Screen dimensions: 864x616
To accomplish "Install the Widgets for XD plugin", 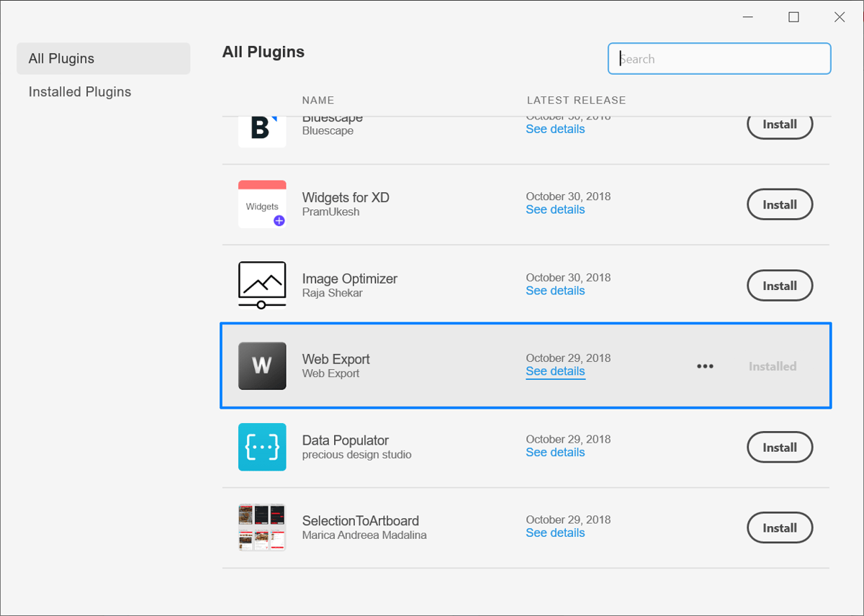I will 780,204.
